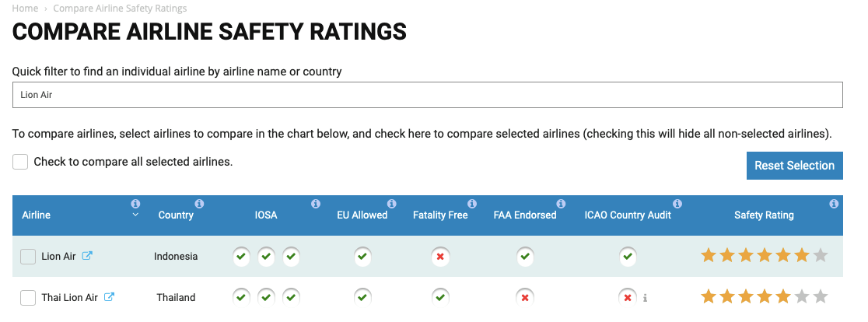Click info icon on Fatality Free column
This screenshot has width=868, height=322.
pos(471,204)
